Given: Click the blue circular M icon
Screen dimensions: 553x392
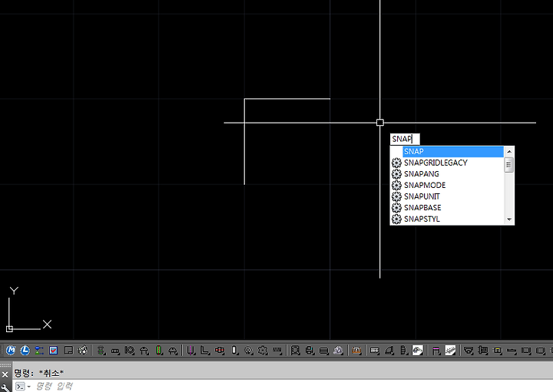Looking at the screenshot, I should coord(11,350).
